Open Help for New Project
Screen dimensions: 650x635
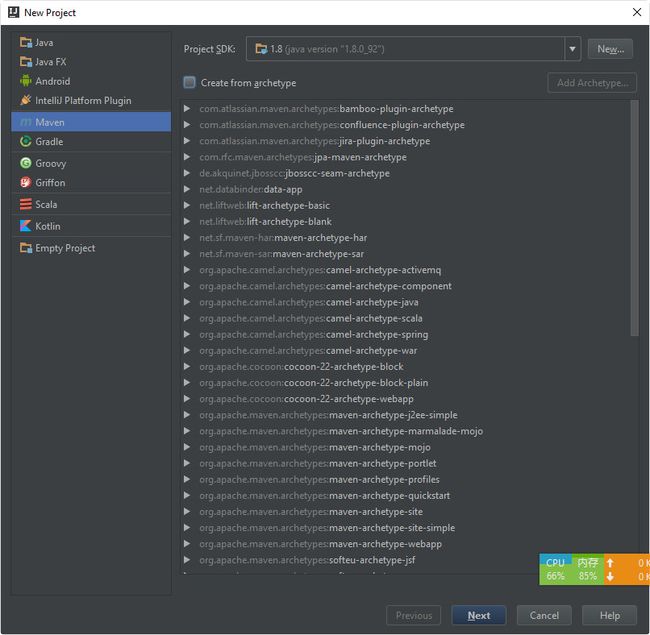point(609,616)
